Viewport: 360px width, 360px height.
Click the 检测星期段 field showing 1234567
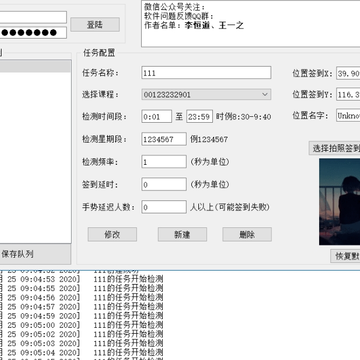point(164,139)
